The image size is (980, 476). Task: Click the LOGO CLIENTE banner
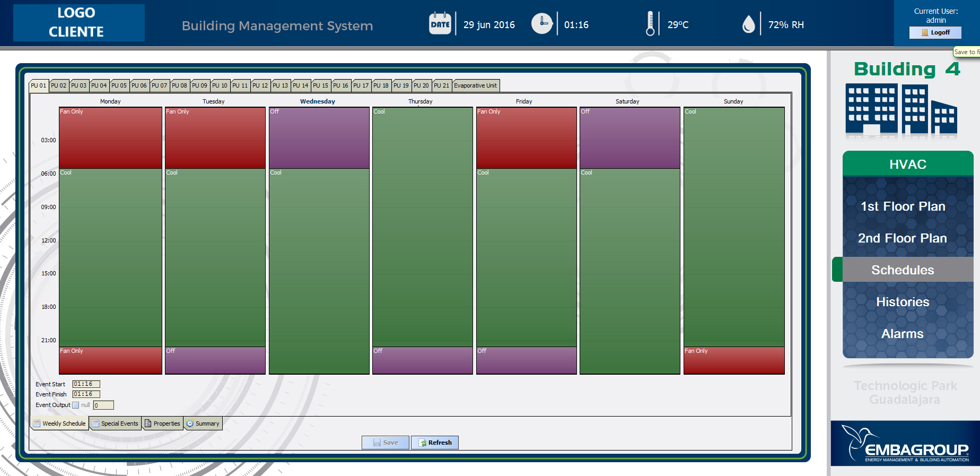[x=79, y=23]
